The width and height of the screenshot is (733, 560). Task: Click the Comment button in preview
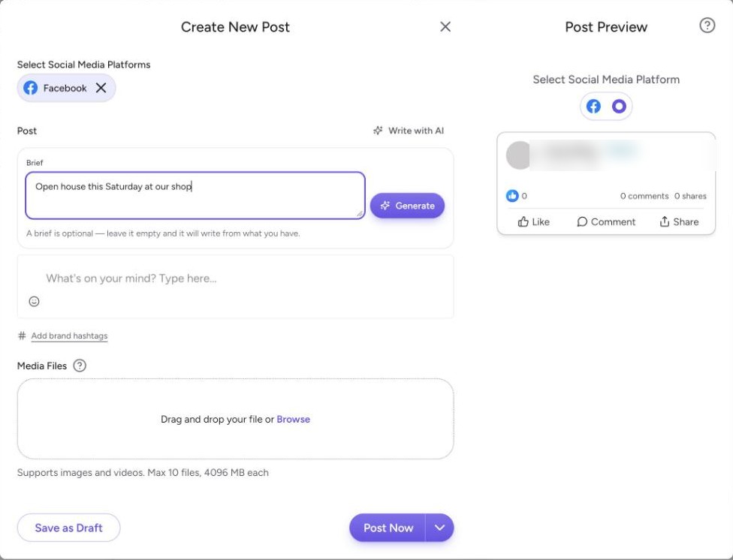coord(606,221)
